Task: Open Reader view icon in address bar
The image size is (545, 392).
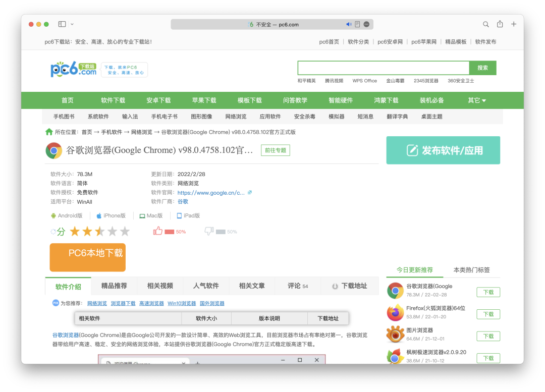Action: [x=357, y=24]
